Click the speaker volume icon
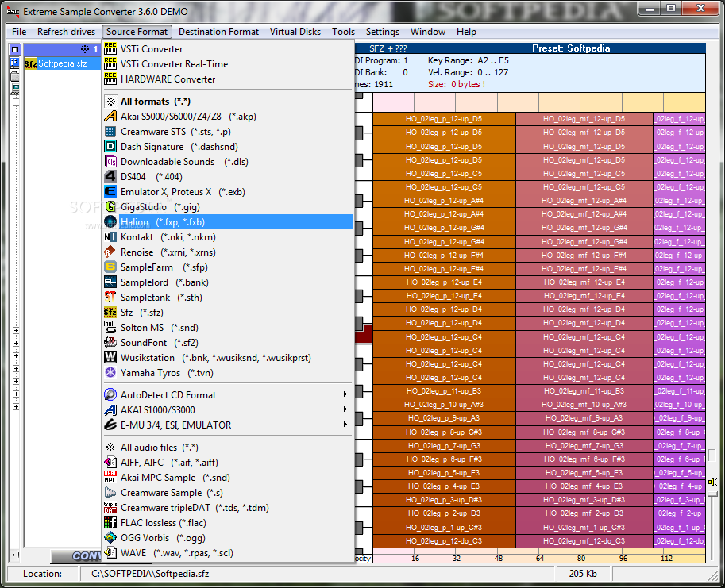Viewport: 725px width, 588px height. click(712, 482)
